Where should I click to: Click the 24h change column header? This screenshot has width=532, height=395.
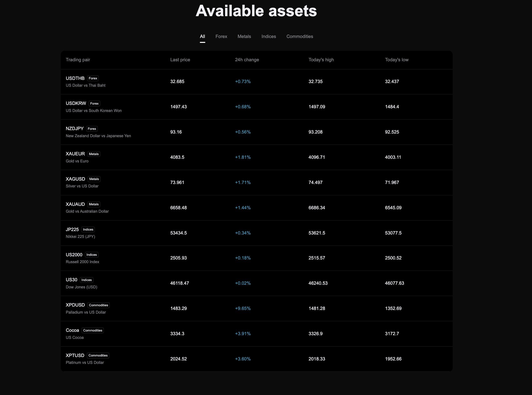click(x=247, y=60)
